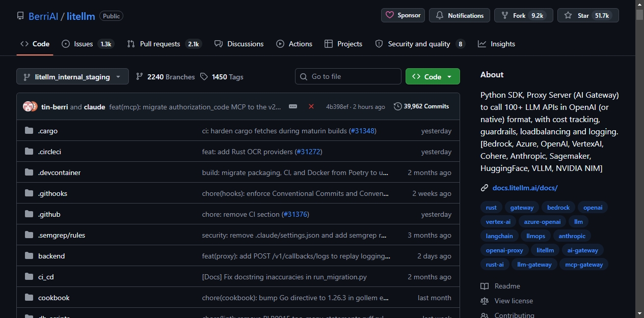The width and height of the screenshot is (644, 318).
Task: Select the rust topic tag
Action: point(491,208)
